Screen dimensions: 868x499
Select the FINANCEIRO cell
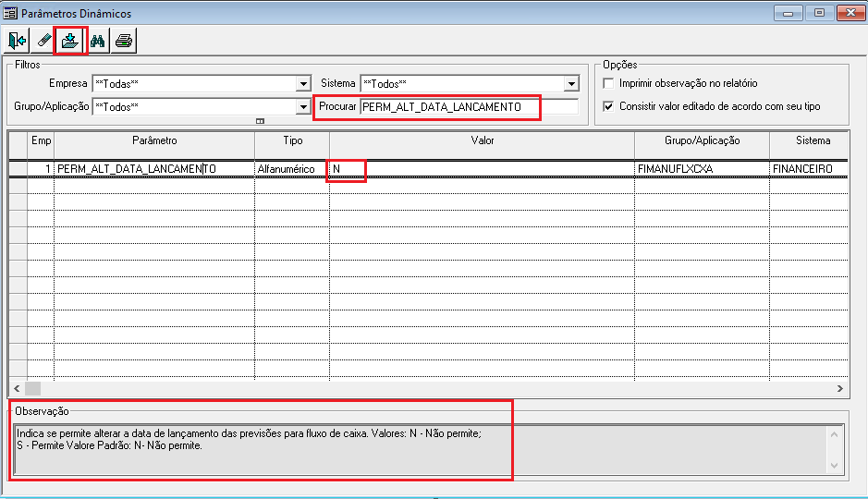(x=810, y=169)
